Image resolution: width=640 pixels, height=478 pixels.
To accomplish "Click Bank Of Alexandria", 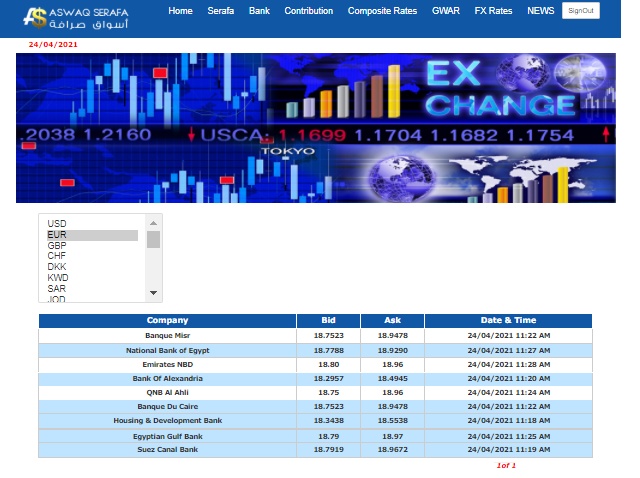I will 168,379.
